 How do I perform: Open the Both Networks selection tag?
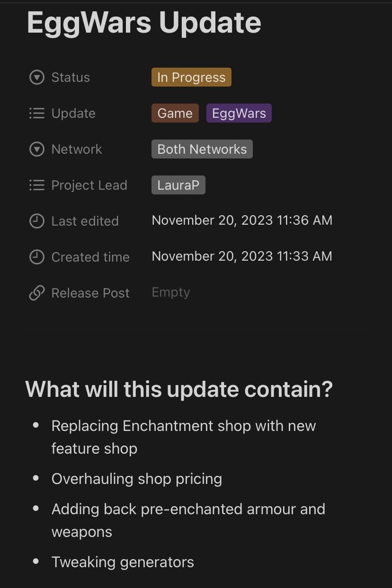point(202,149)
